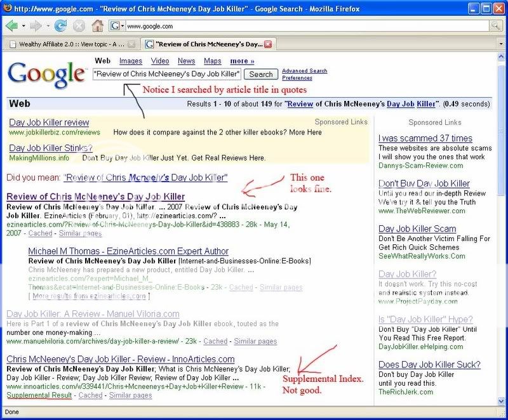508x420 pixels.
Task: Reload the page with the Refresh icon
Action: point(60,25)
